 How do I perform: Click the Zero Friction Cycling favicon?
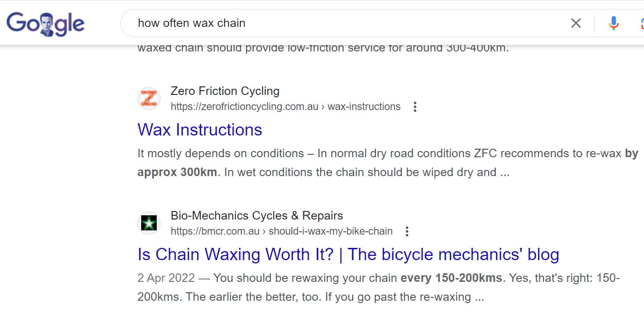[149, 98]
